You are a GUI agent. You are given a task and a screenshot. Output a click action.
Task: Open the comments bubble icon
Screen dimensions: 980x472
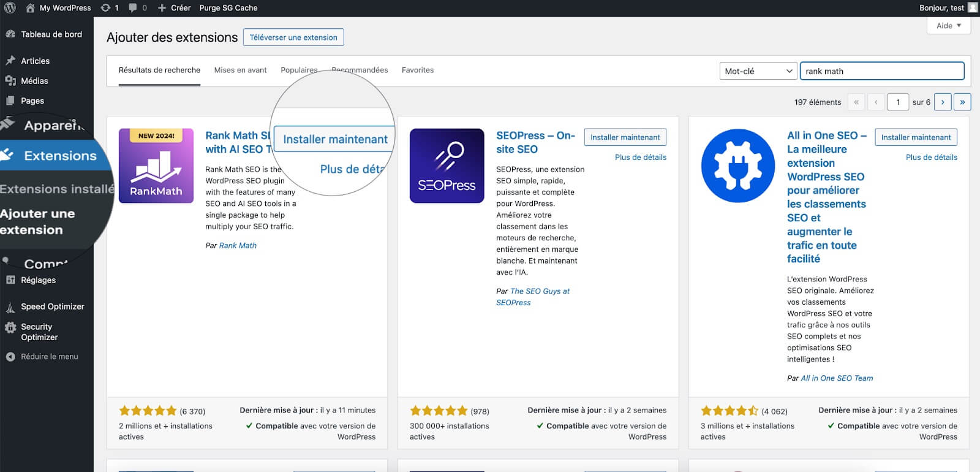pyautogui.click(x=133, y=8)
